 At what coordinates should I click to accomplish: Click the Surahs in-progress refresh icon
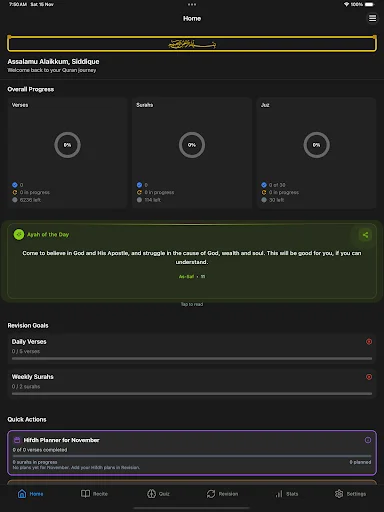pos(139,192)
